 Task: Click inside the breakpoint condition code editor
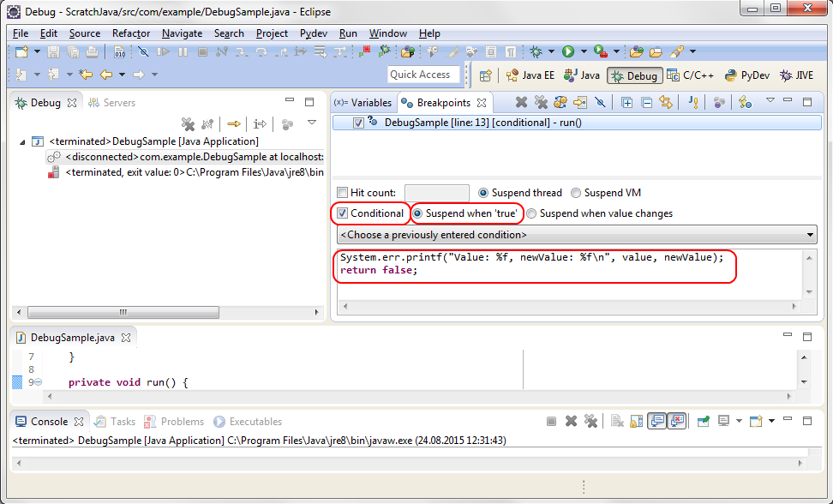[x=570, y=274]
